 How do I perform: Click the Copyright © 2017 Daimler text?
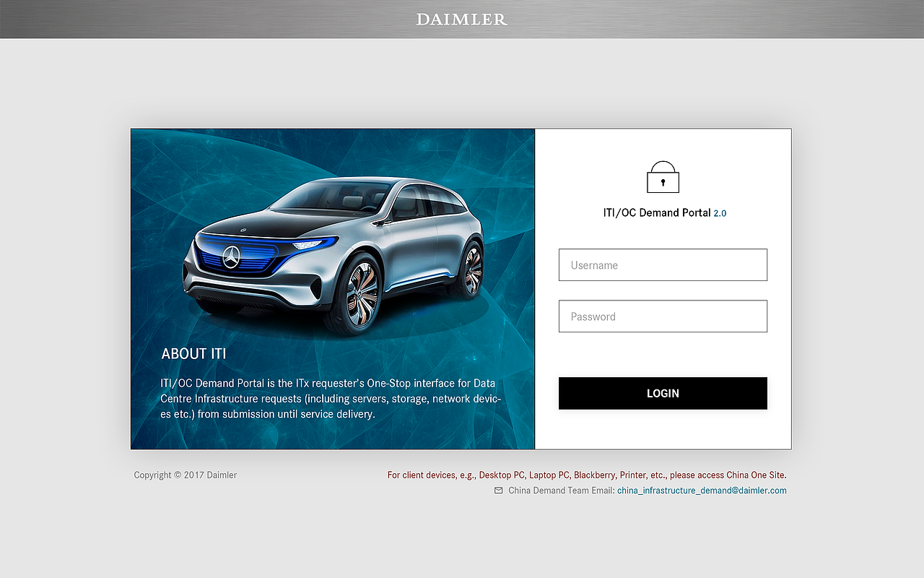click(x=186, y=475)
